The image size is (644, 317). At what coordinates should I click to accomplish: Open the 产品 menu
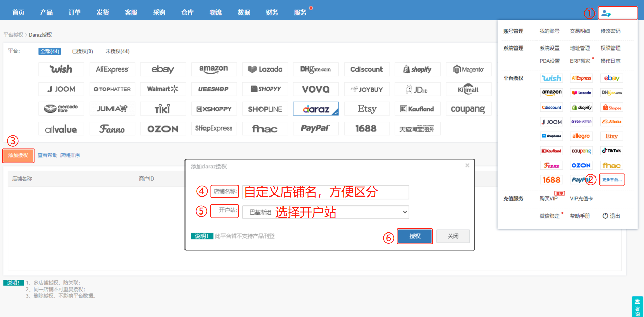point(46,12)
